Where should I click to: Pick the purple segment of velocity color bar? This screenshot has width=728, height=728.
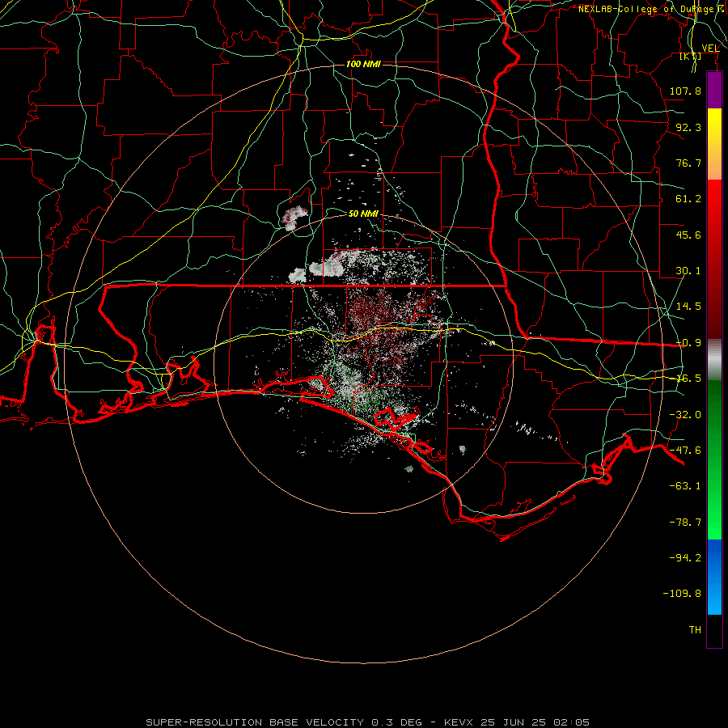[x=714, y=90]
